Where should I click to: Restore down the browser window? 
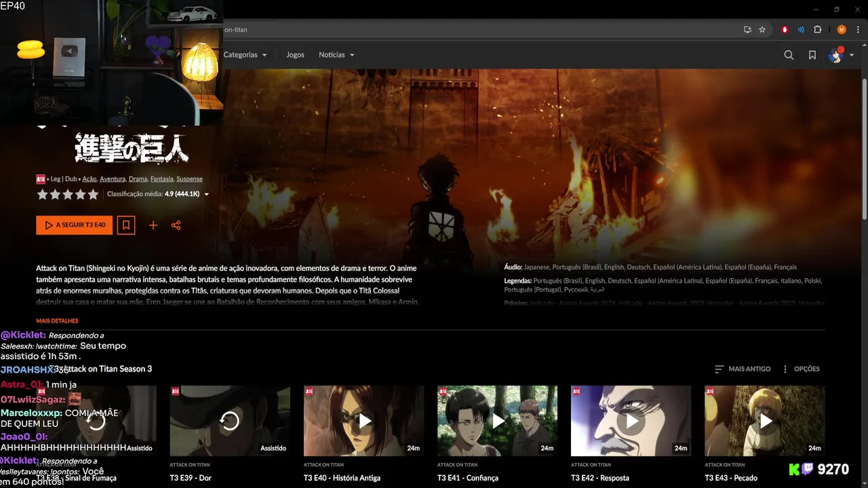(x=837, y=9)
